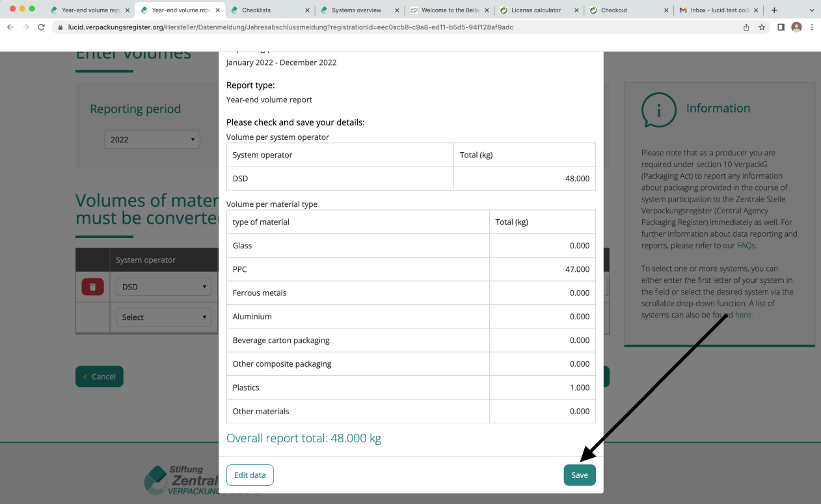Open the empty Select system dropdown
This screenshot has width=821, height=504.
[163, 317]
